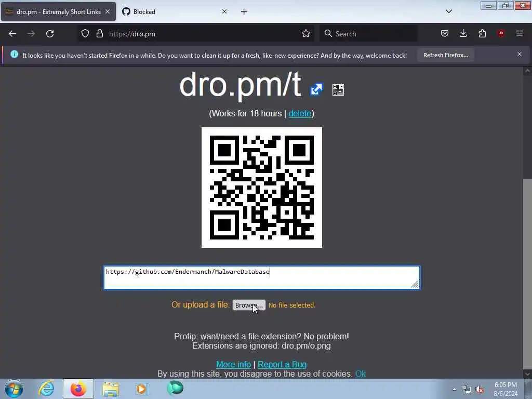Image resolution: width=532 pixels, height=399 pixels.
Task: Close the Blocked GitHub tab
Action: click(224, 11)
